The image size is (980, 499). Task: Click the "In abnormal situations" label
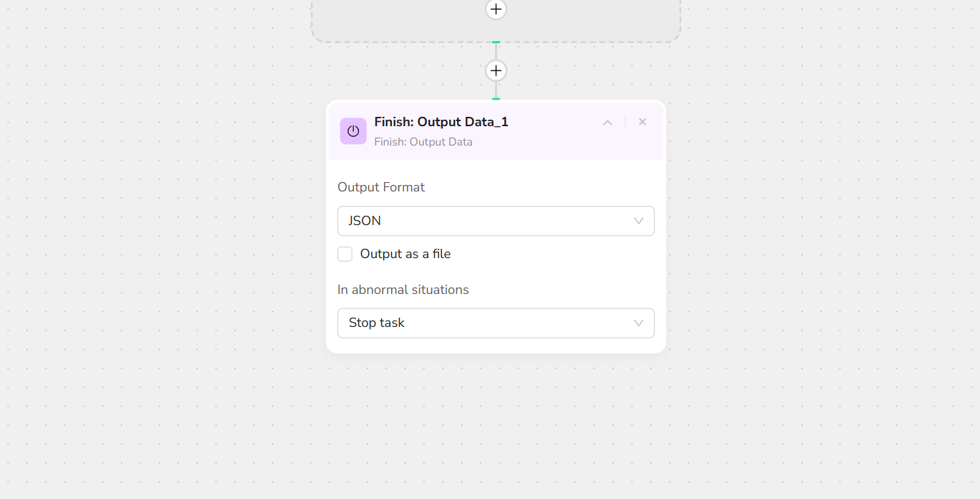(403, 290)
